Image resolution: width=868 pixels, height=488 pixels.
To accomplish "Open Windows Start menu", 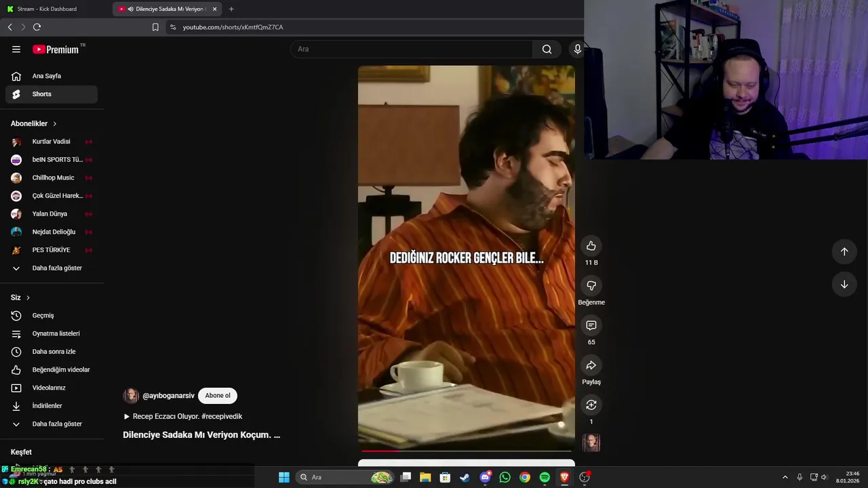I will [284, 477].
